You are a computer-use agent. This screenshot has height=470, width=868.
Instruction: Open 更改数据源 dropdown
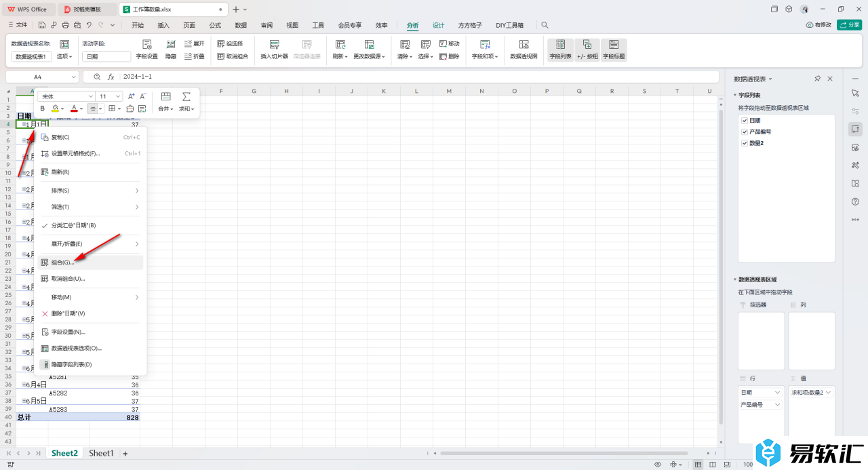click(369, 56)
